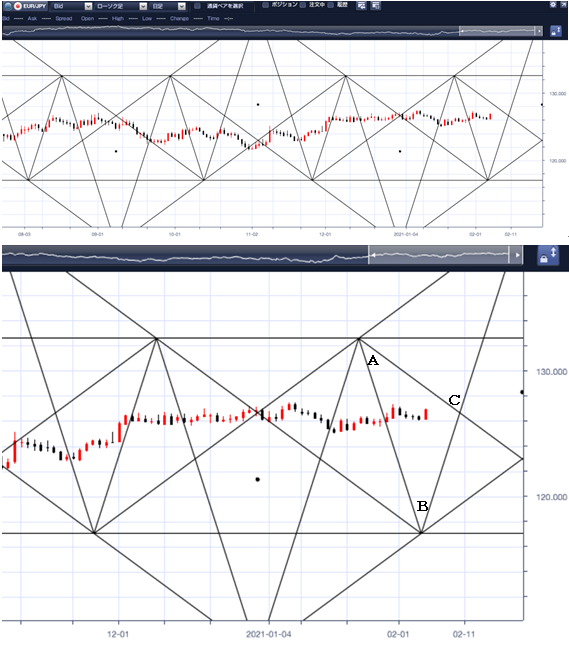Click the EUR/JPY pair label

click(x=35, y=6)
